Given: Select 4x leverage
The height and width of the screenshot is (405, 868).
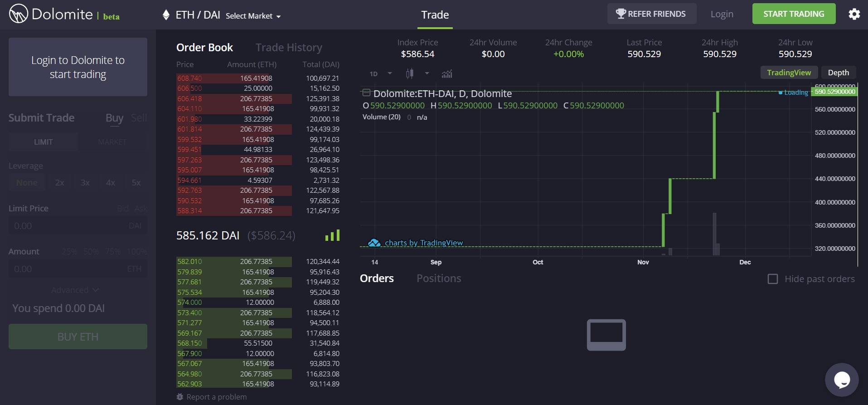Looking at the screenshot, I should pos(110,182).
